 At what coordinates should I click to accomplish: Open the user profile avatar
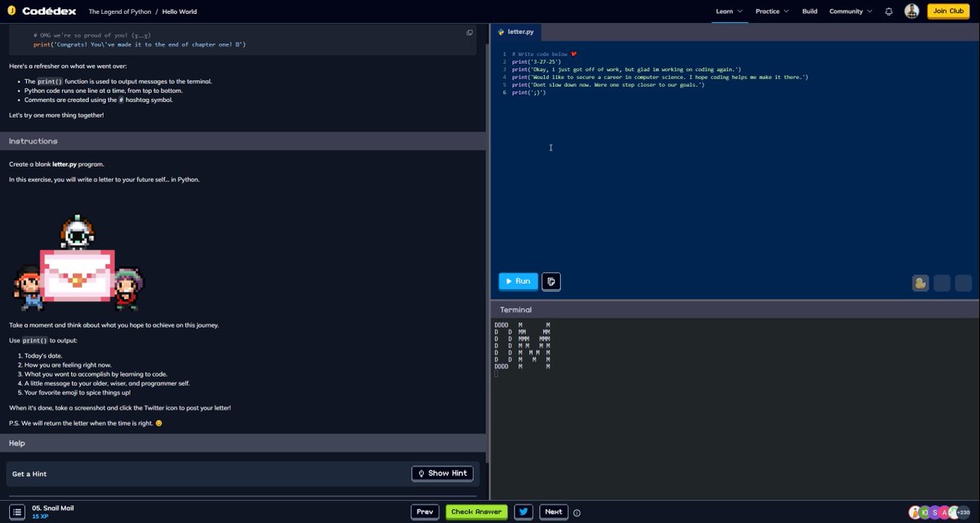click(x=911, y=11)
